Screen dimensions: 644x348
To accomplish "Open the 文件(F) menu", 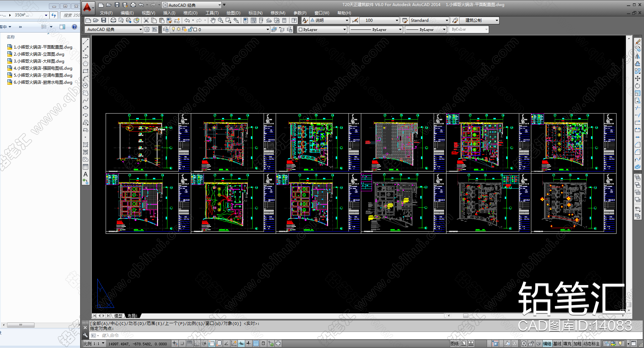I will 106,13.
